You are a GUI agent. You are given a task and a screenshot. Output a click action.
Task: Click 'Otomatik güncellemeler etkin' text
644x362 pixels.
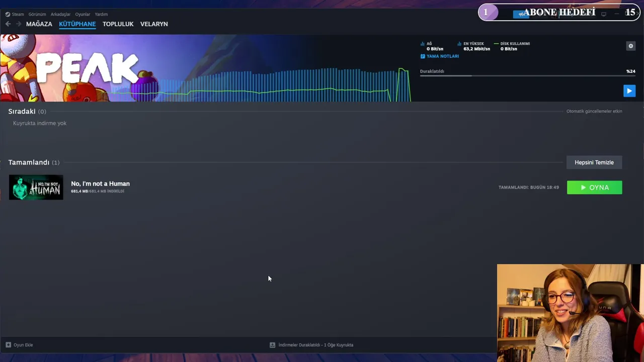click(594, 111)
